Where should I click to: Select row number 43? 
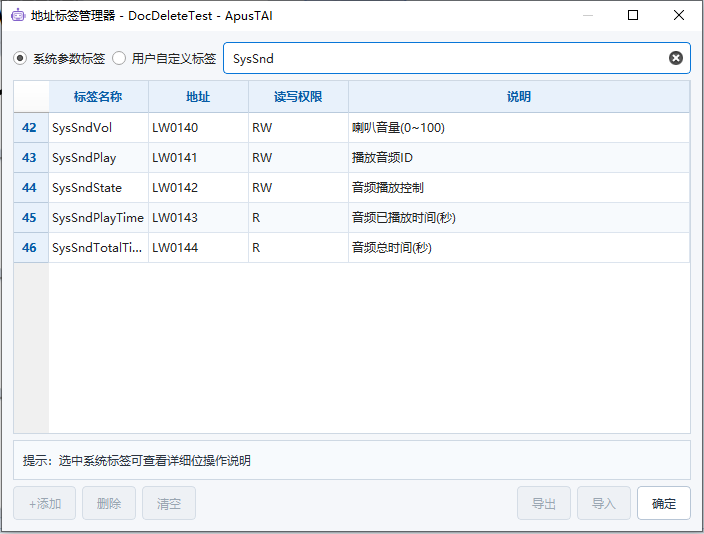coord(30,158)
